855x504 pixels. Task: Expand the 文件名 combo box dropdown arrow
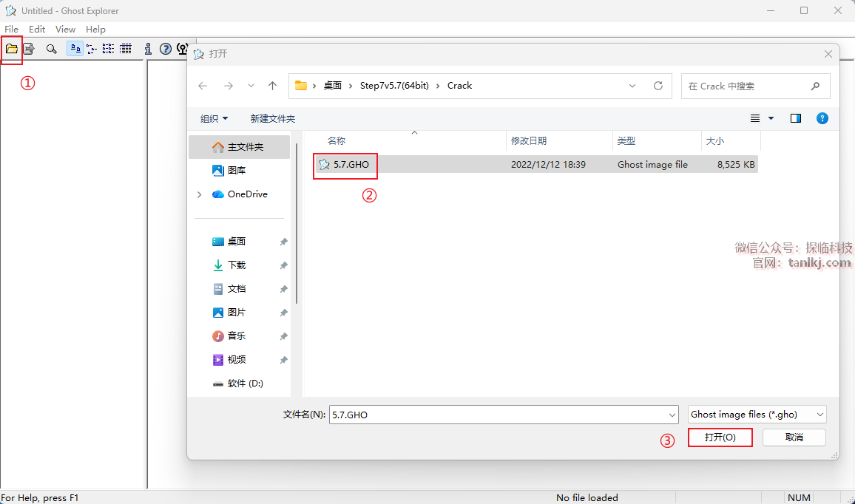click(x=672, y=415)
